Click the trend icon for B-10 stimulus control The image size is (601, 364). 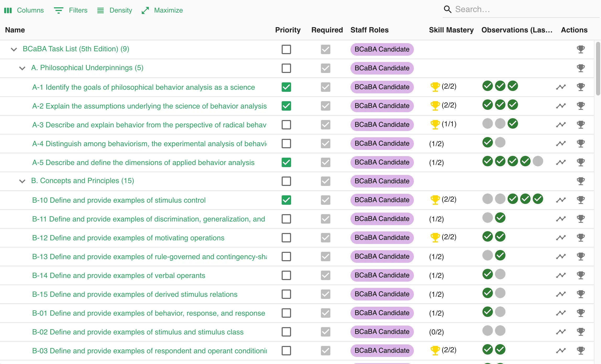pyautogui.click(x=561, y=200)
